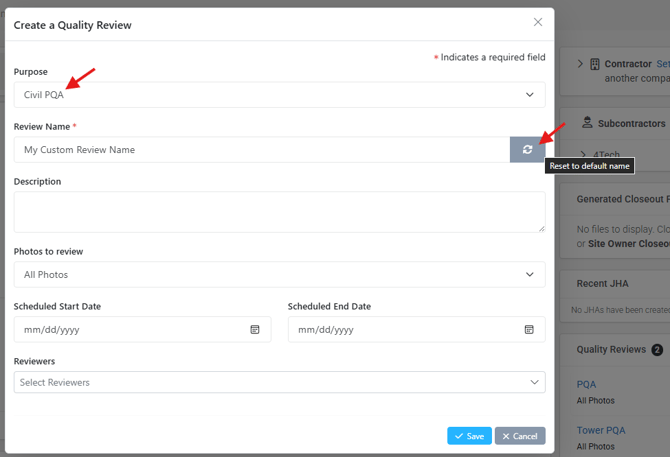Expand the Select Reviewers dropdown
Screen dimensions: 670x457
pos(279,382)
